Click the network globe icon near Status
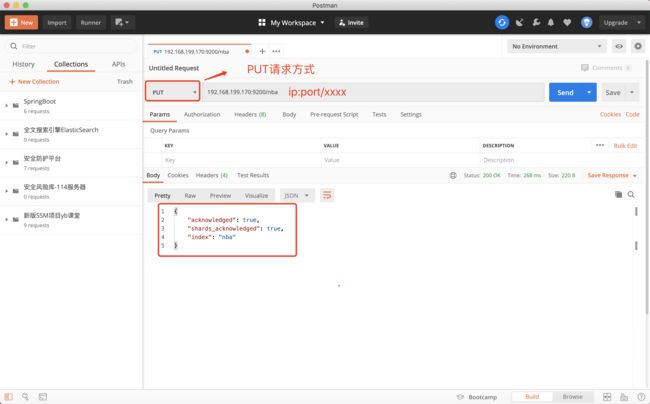Screen dimensions: 650x404 pos(453,175)
